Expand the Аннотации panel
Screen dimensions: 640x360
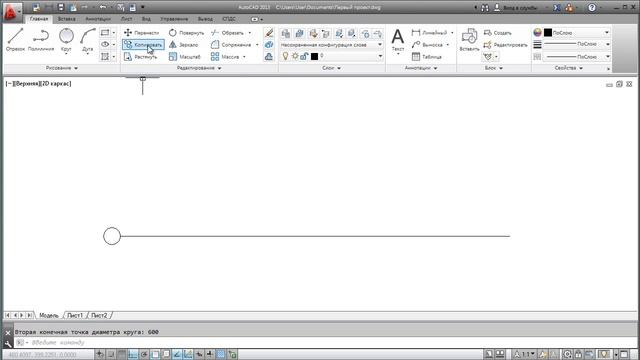[421, 68]
